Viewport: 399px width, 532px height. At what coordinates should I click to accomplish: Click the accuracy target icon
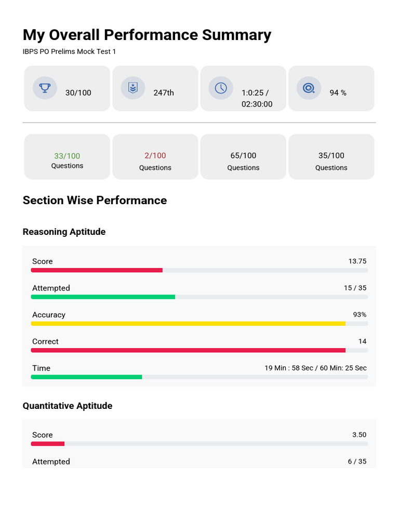tap(309, 88)
